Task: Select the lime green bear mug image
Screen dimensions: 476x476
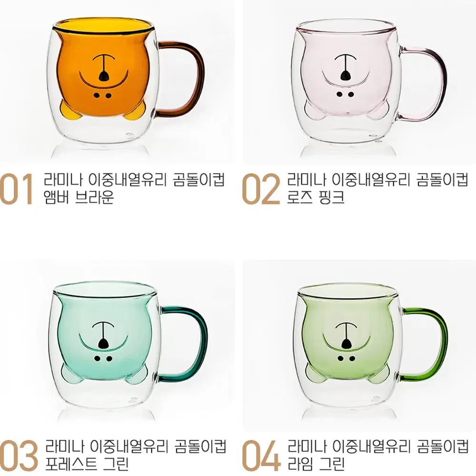Action: [372, 346]
